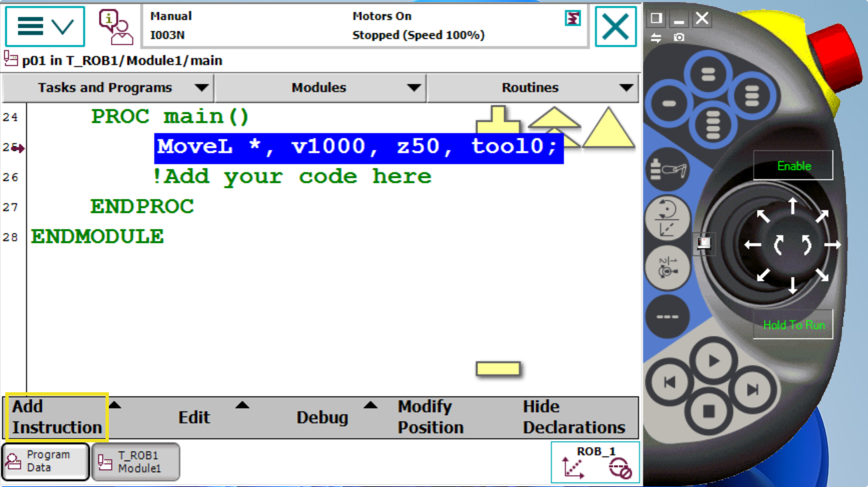
Task: Click the yellow zoom-out minus icon
Action: pos(497,368)
